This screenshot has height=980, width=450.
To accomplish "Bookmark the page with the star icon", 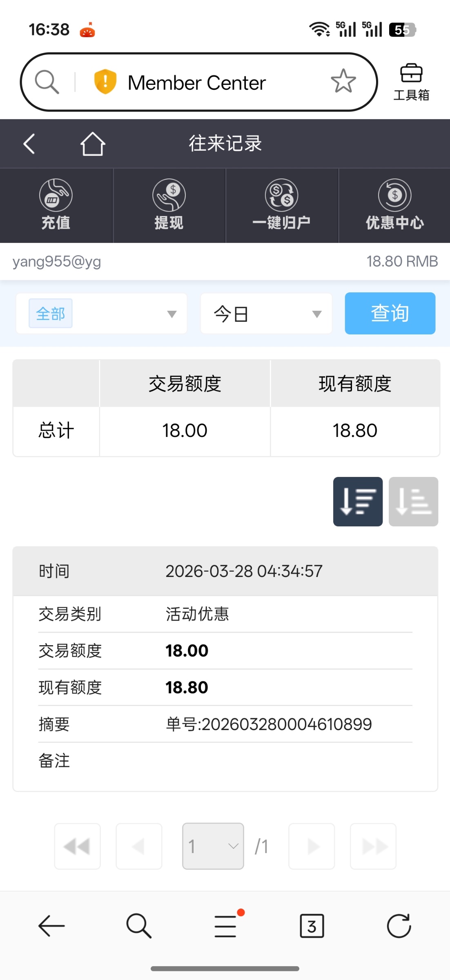I will coord(343,81).
